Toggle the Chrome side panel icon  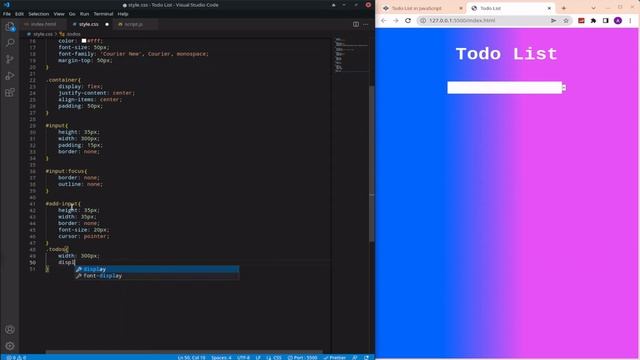tap(606, 20)
